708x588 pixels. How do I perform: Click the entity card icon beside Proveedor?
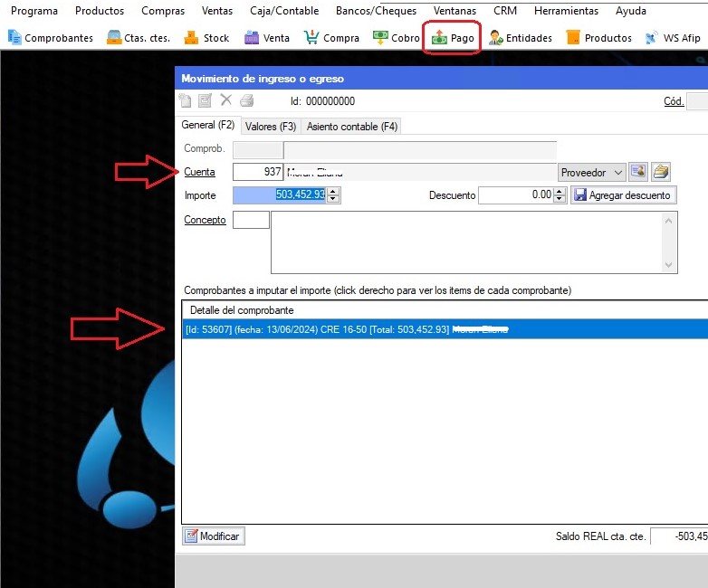pyautogui.click(x=639, y=172)
